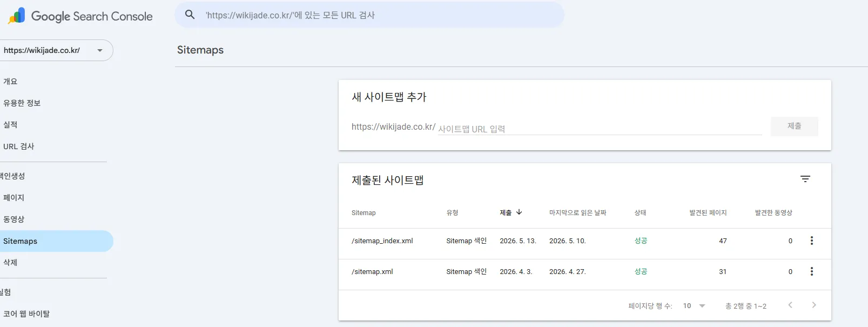Click the 발견된 페이지 column header

[708, 213]
